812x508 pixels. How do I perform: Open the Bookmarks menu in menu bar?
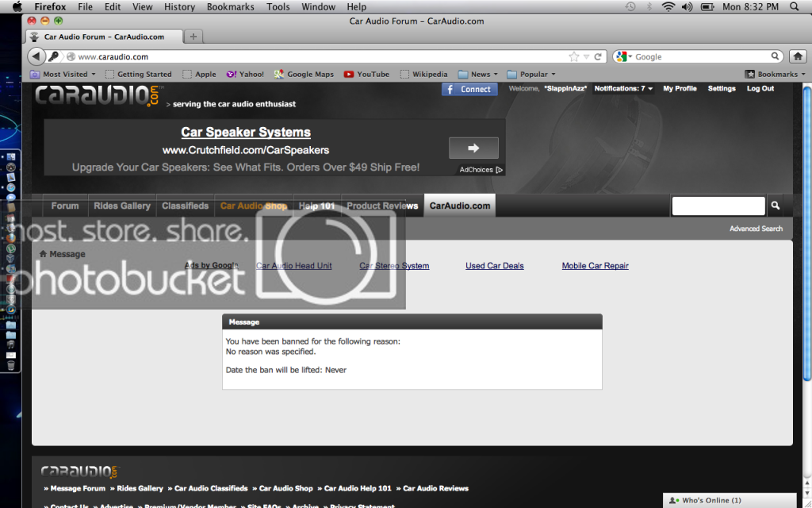231,6
